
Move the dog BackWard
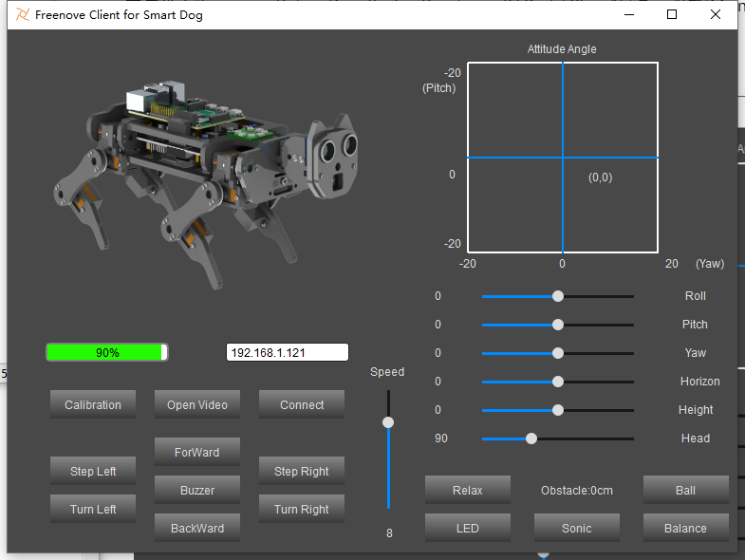(197, 528)
